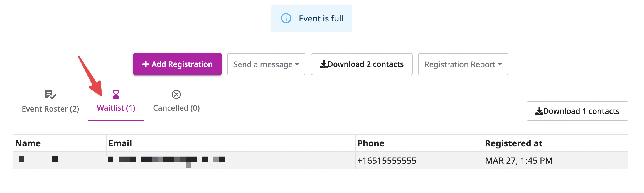Image resolution: width=644 pixels, height=193 pixels.
Task: Click the Event is full notice text
Action: coord(321,18)
